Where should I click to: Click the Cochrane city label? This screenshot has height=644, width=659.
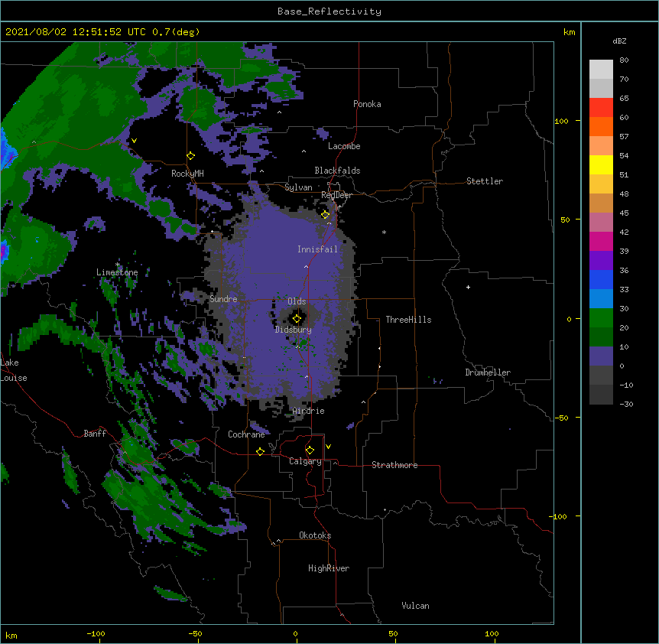click(x=246, y=434)
